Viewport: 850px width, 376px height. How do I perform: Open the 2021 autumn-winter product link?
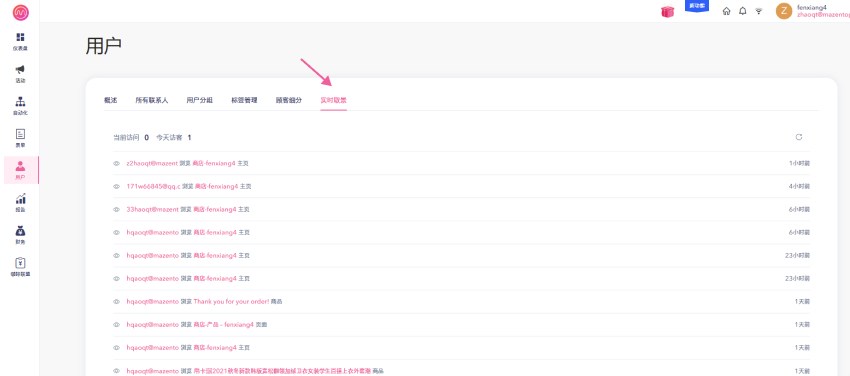(282, 371)
